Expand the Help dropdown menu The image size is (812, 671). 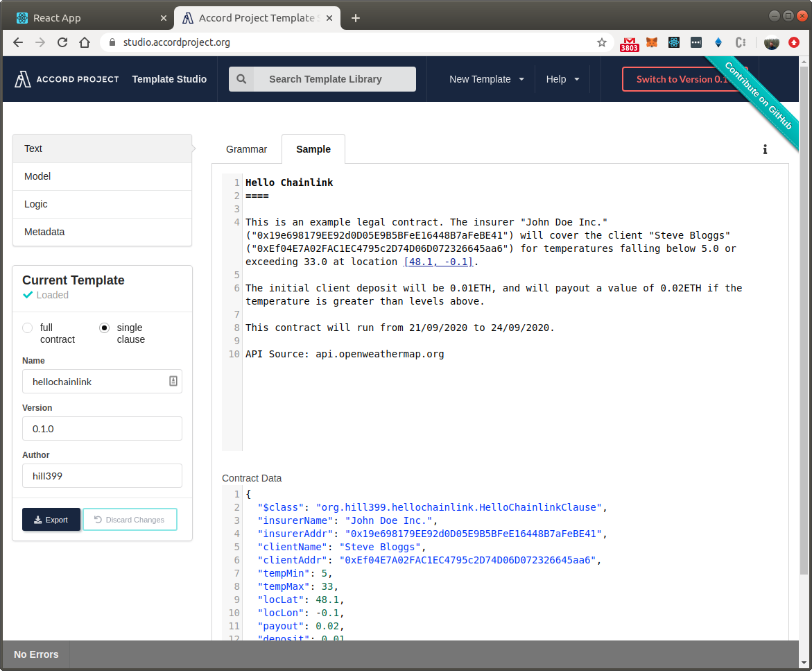click(562, 79)
